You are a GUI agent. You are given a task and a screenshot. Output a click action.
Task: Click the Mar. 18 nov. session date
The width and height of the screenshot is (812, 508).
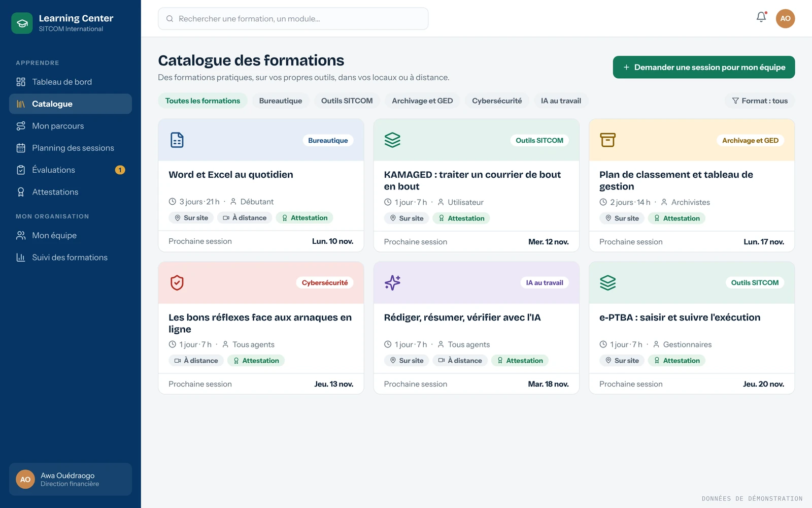548,384
